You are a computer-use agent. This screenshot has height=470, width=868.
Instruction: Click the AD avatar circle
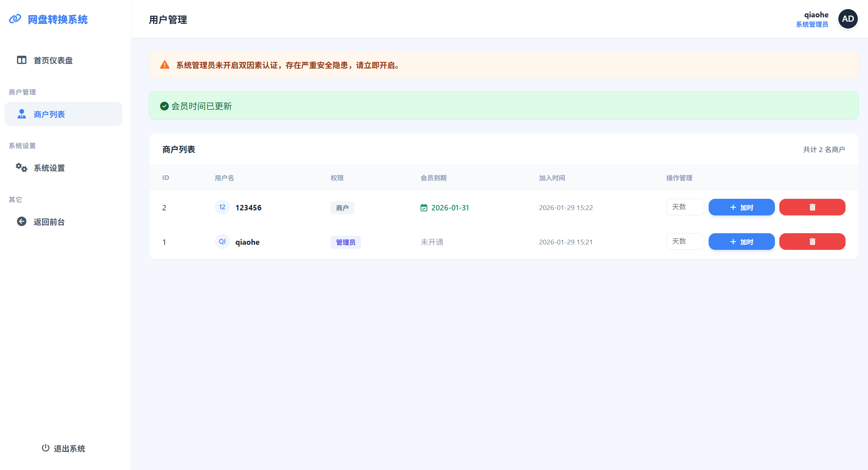(x=848, y=19)
